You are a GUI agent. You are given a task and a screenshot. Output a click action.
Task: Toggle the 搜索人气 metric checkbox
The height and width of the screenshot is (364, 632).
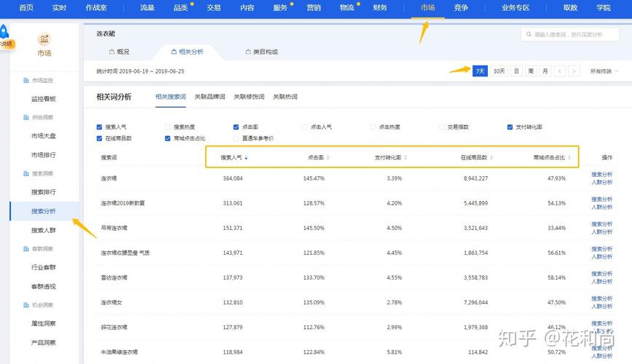pos(99,127)
